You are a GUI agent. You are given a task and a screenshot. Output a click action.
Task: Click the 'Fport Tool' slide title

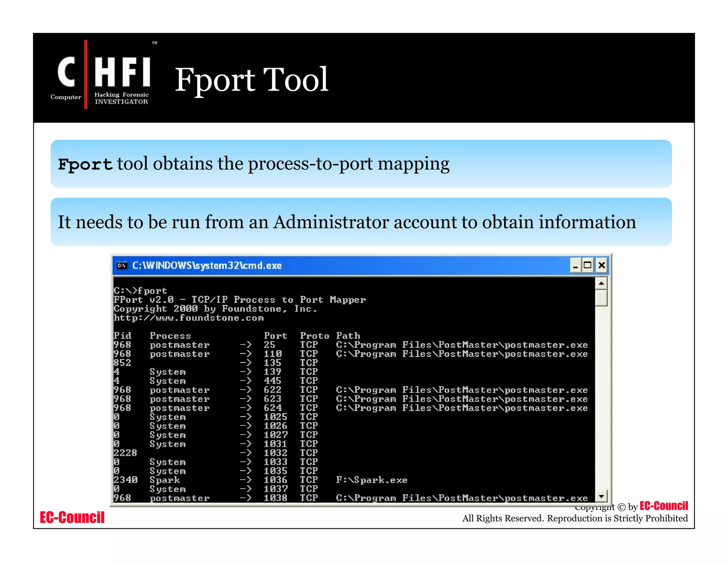coord(252,80)
